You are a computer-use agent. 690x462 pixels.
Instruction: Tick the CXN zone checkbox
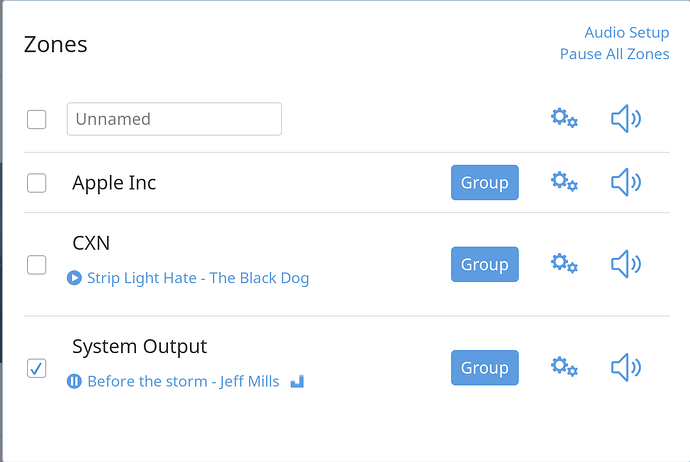[x=37, y=264]
